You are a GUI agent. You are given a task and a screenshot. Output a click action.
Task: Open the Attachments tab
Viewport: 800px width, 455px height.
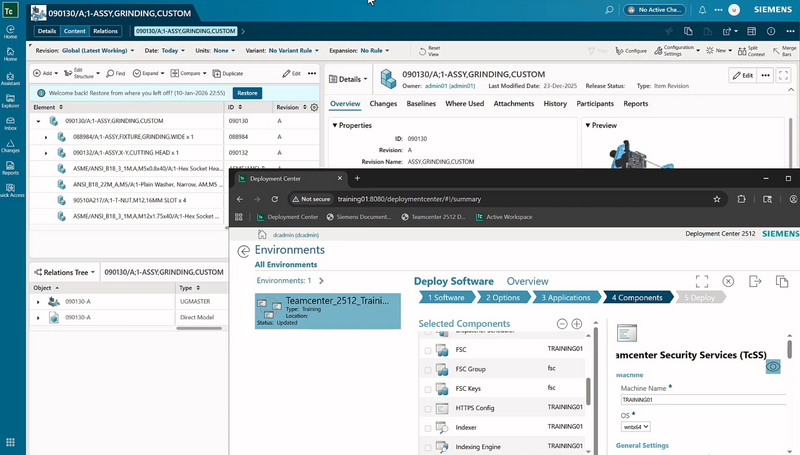pos(514,104)
